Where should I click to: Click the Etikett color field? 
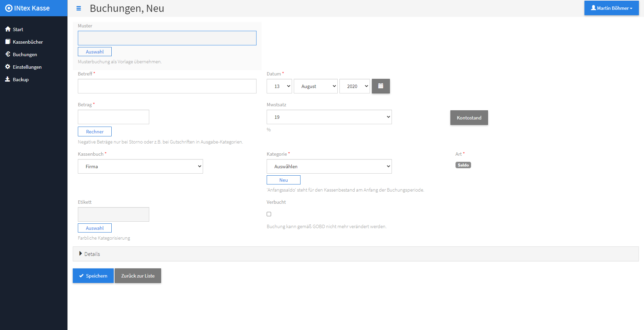pyautogui.click(x=113, y=215)
